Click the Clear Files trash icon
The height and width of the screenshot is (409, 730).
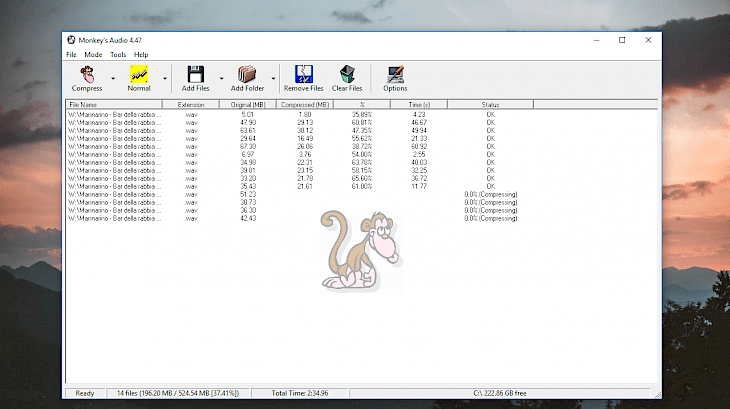[x=347, y=74]
